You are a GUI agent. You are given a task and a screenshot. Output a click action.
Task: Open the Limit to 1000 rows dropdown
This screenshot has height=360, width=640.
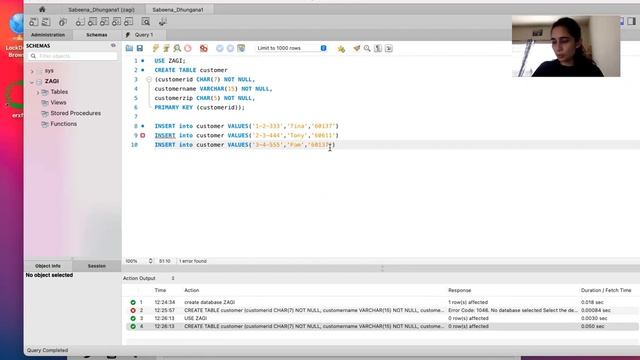click(x=291, y=48)
